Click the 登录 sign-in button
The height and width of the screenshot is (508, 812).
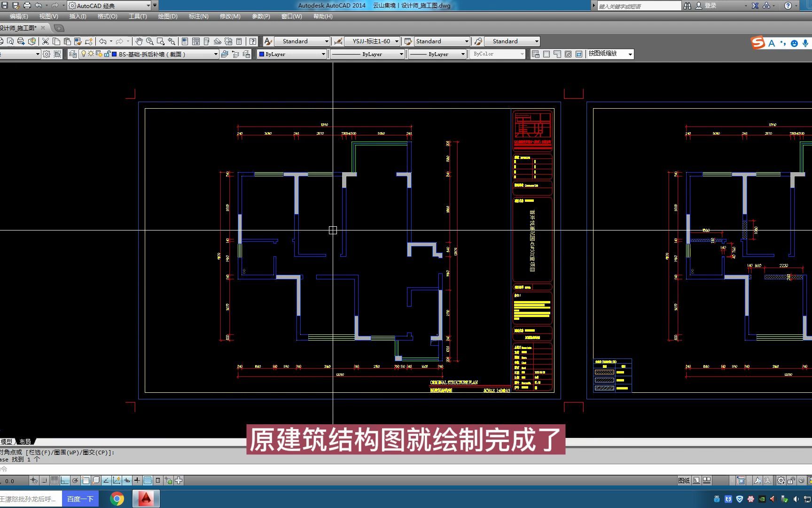point(710,6)
